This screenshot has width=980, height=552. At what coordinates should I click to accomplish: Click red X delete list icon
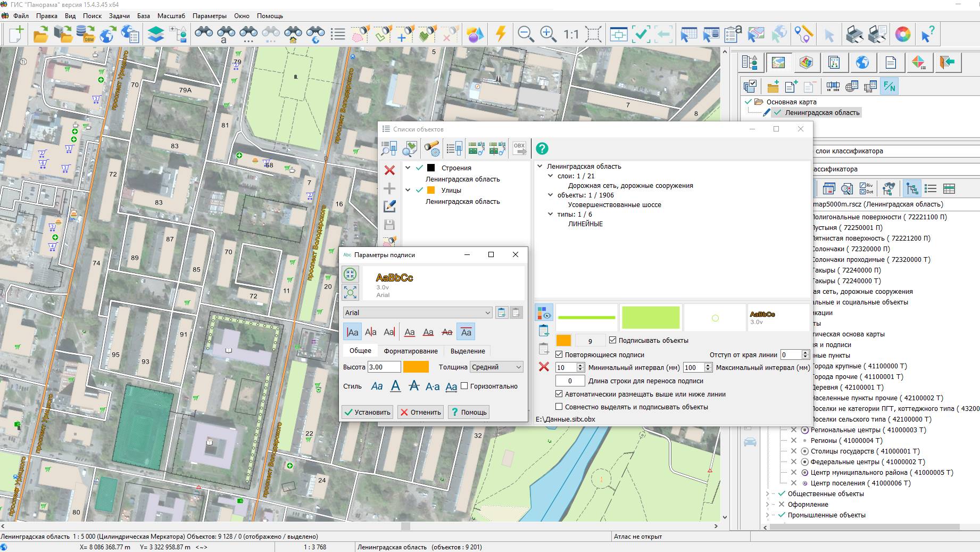click(389, 170)
